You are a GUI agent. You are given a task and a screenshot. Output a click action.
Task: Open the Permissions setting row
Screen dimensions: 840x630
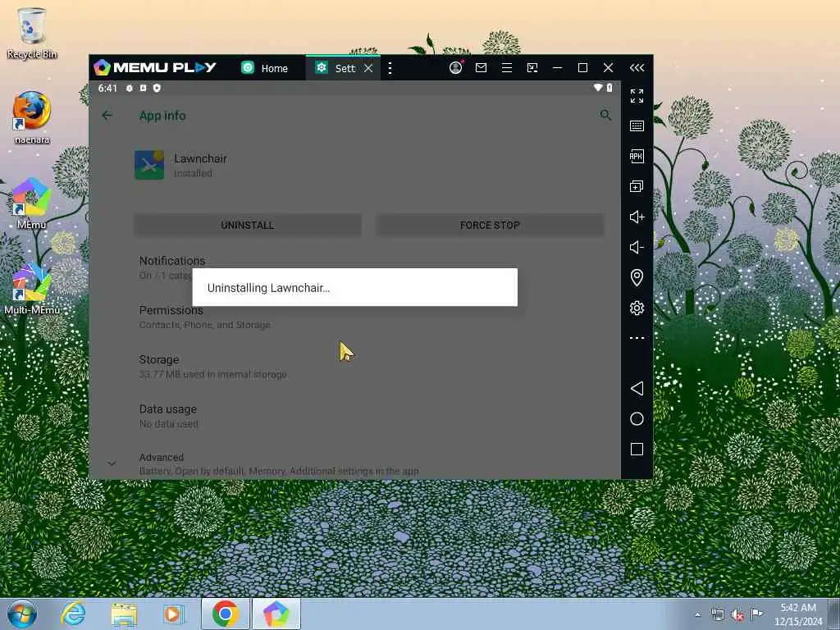pos(354,317)
